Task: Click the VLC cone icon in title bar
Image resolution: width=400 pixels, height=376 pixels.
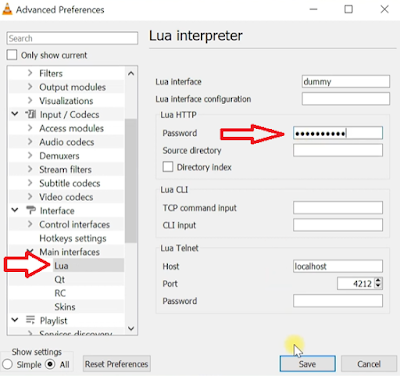Action: [7, 9]
